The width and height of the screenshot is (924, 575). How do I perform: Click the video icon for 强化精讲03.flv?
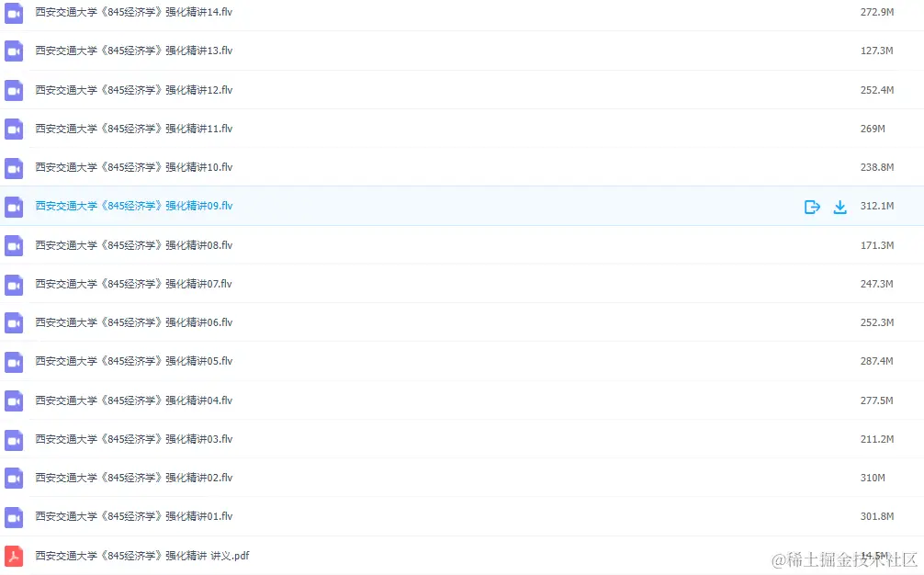14,439
